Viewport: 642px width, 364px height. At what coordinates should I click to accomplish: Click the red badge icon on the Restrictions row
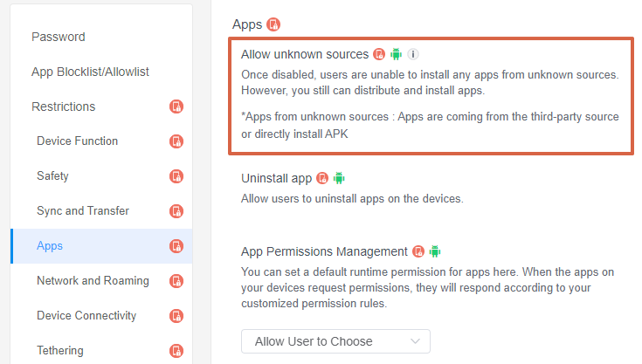coord(176,106)
